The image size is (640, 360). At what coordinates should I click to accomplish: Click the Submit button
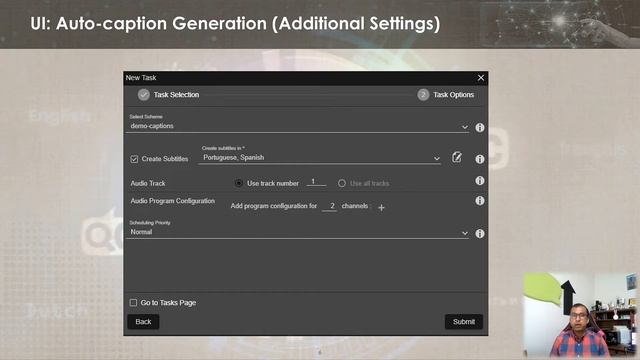[464, 322]
